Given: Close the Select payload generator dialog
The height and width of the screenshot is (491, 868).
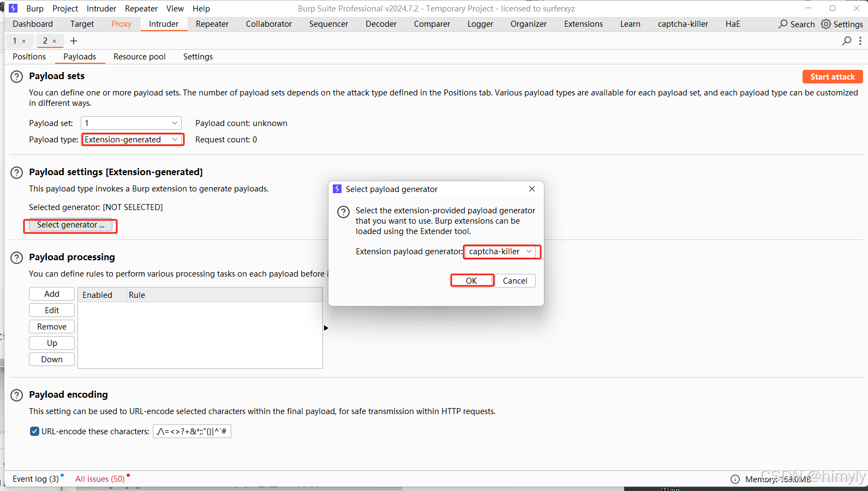Looking at the screenshot, I should coord(532,189).
